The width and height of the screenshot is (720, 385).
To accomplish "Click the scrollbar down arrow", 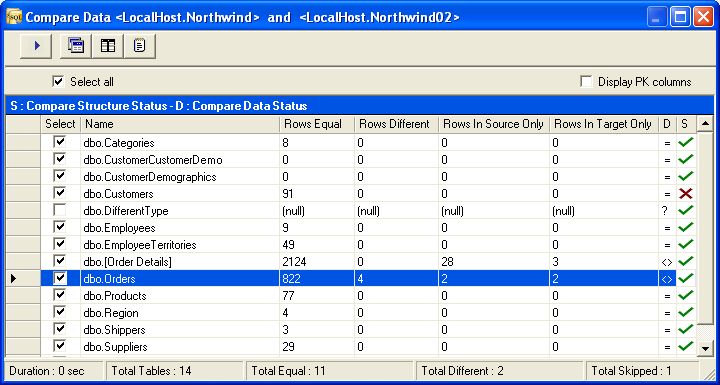I will [705, 349].
